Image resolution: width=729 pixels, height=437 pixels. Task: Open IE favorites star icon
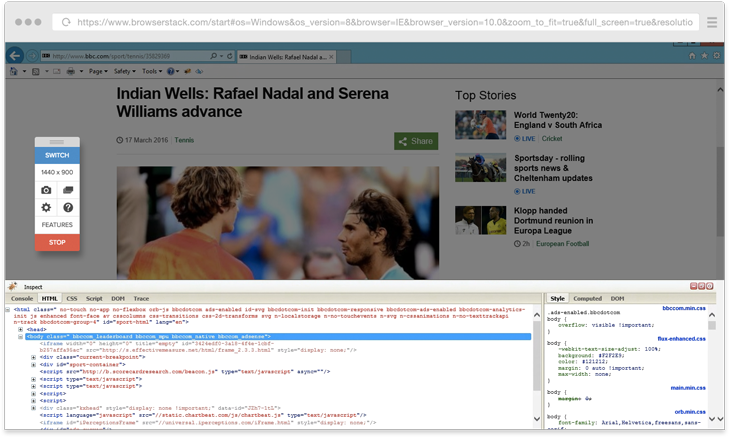coord(704,55)
